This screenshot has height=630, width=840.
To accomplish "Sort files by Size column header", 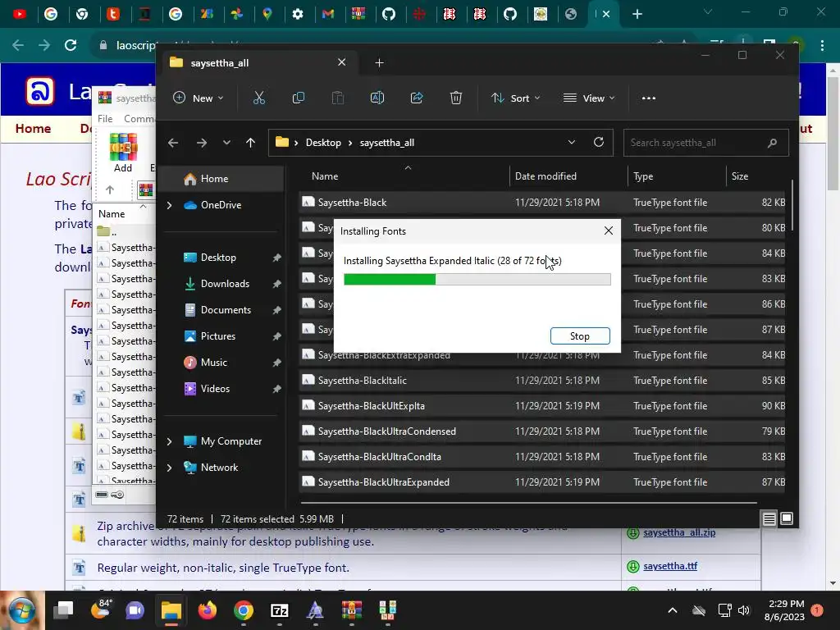I will click(740, 176).
